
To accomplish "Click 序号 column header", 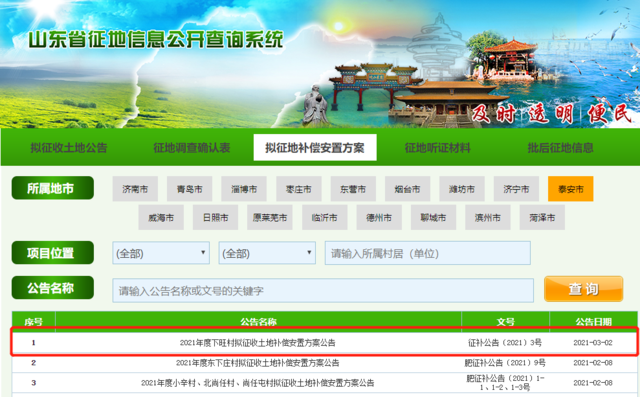I will click(33, 322).
